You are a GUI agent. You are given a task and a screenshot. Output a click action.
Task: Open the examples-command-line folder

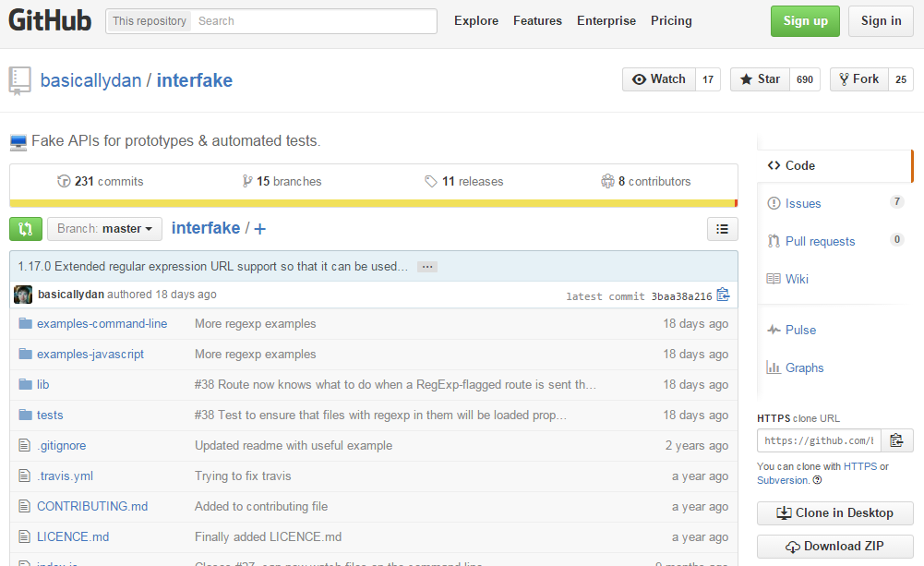(x=102, y=324)
